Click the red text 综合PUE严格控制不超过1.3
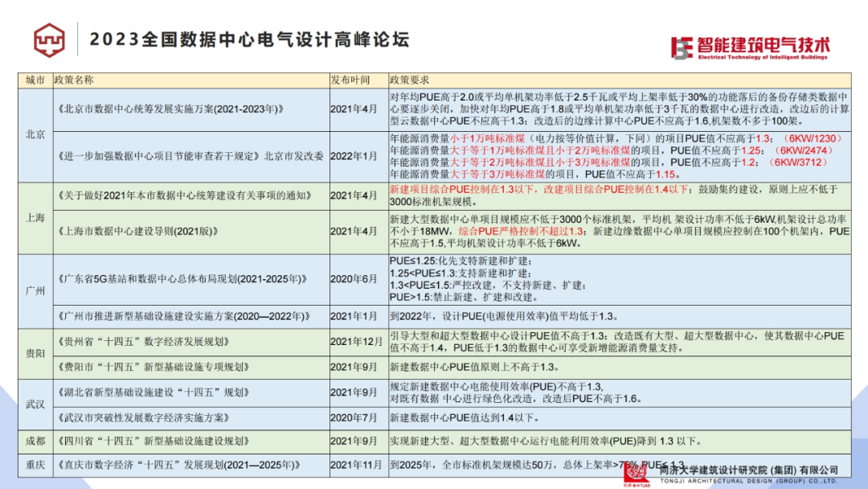Image resolution: width=868 pixels, height=489 pixels. 521,232
